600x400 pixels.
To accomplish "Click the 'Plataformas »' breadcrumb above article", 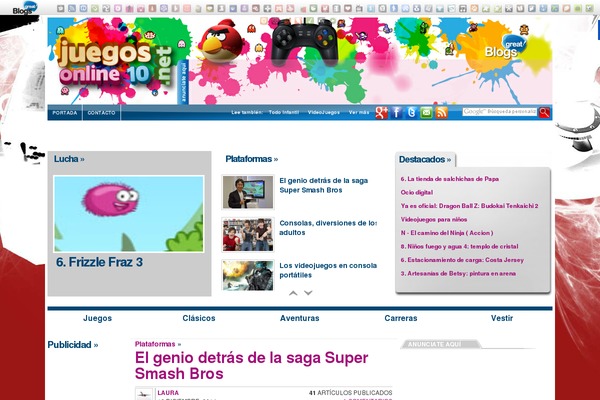I will pos(158,344).
